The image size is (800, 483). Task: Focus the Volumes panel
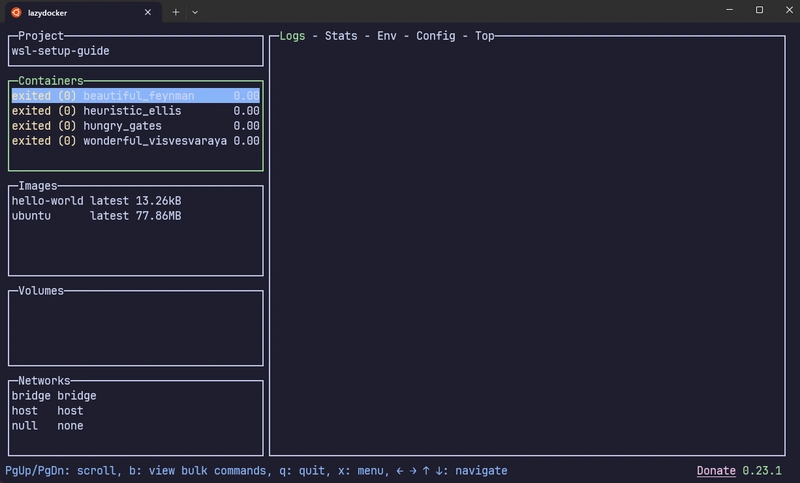(136, 328)
